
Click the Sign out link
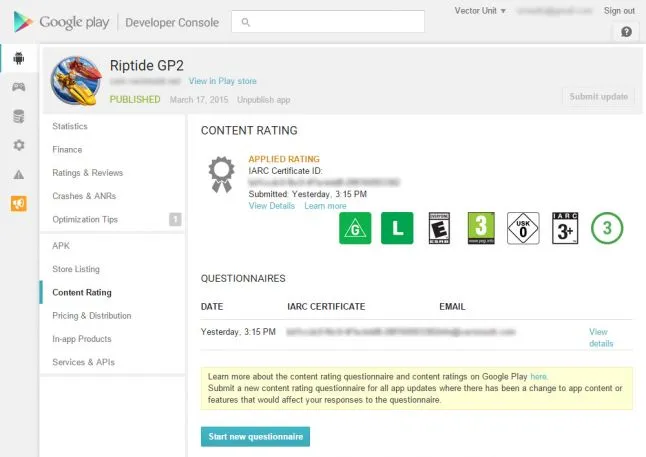click(619, 11)
